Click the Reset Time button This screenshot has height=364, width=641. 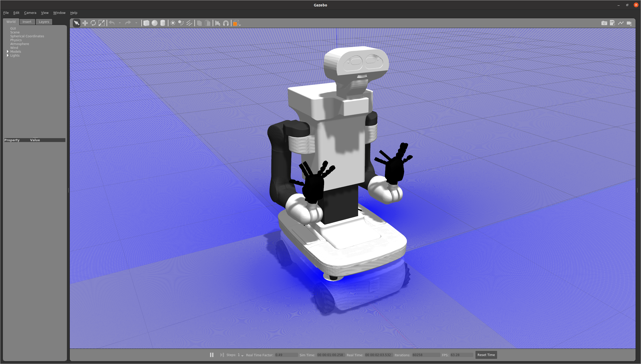[x=486, y=355]
